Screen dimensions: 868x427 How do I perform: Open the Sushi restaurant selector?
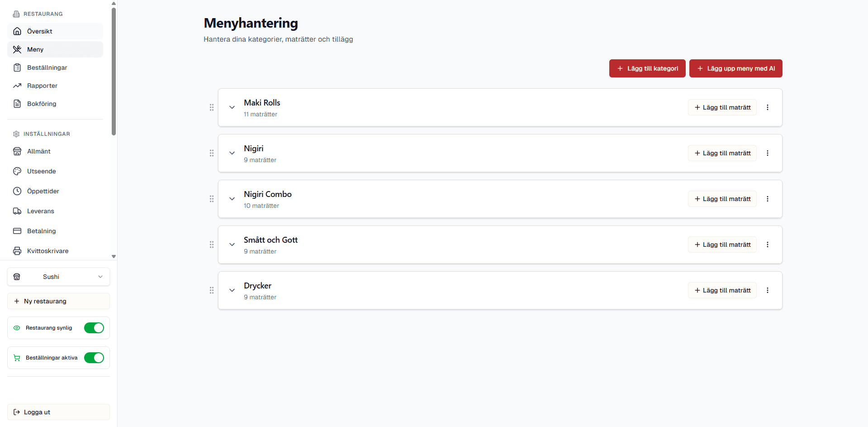click(x=58, y=277)
